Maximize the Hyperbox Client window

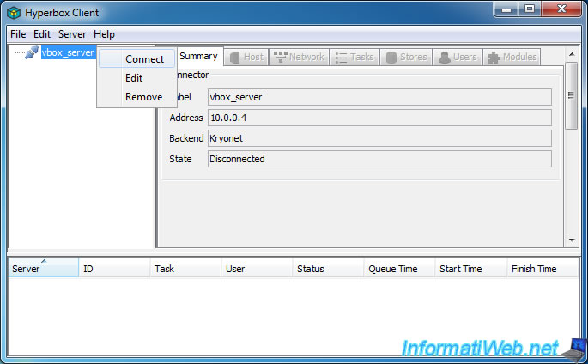[x=530, y=9]
